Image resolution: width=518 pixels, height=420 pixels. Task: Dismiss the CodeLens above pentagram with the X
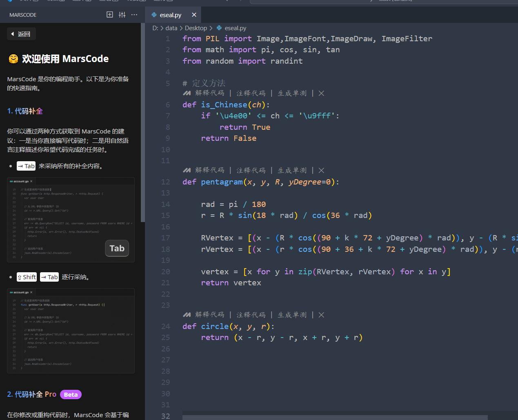[x=321, y=170]
